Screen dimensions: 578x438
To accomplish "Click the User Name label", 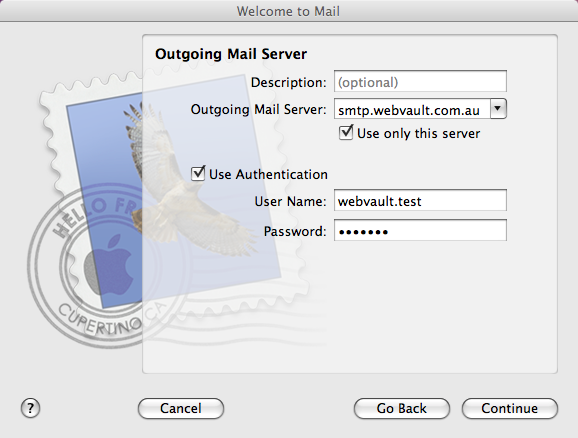I will point(290,201).
